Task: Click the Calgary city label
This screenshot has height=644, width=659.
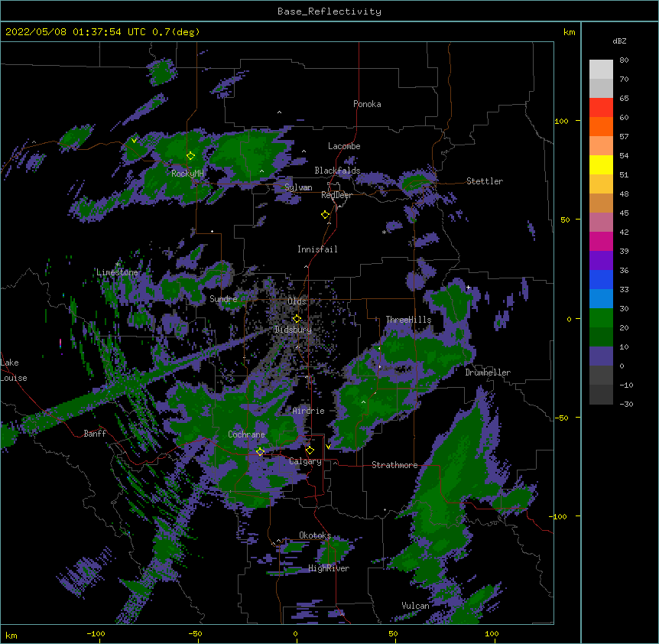Action: point(306,461)
